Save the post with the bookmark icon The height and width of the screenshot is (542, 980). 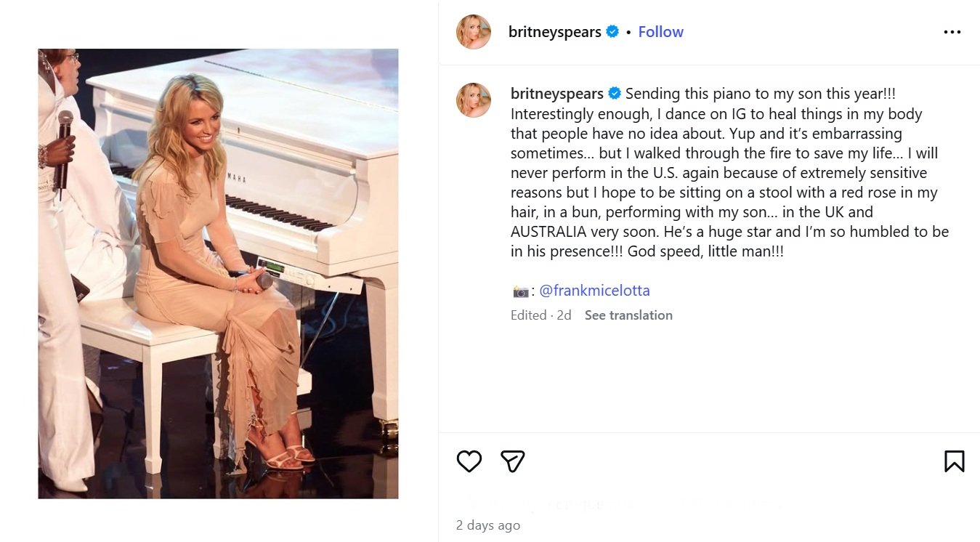(x=954, y=461)
